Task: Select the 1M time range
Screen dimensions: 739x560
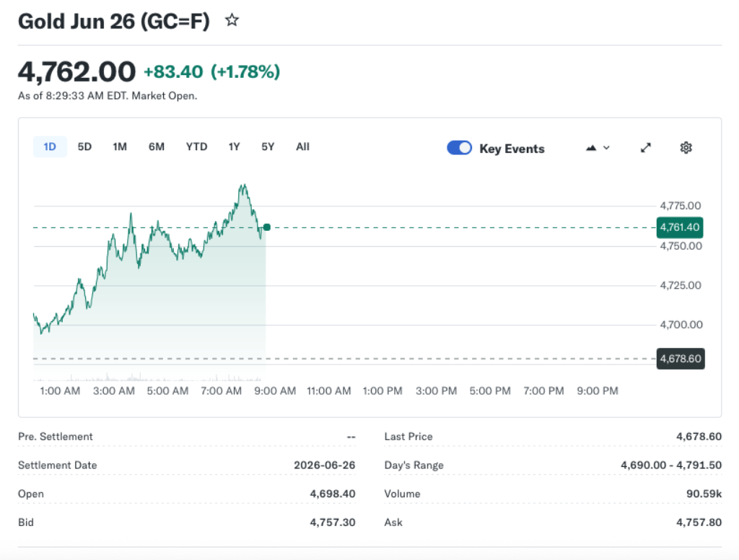Action: [120, 146]
